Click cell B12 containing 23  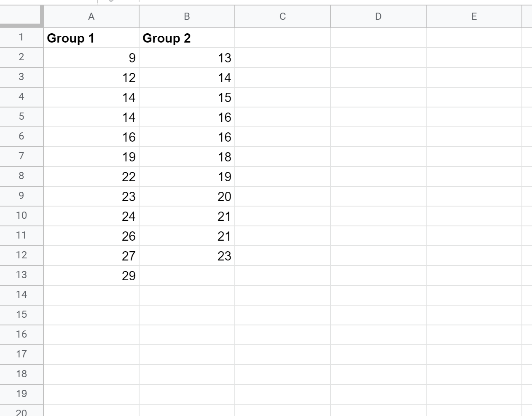click(x=187, y=256)
